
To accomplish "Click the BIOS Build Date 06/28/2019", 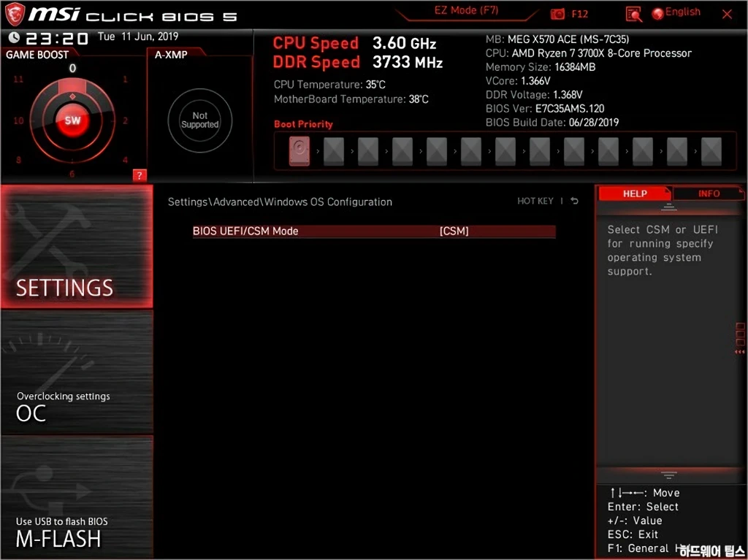I will (552, 122).
